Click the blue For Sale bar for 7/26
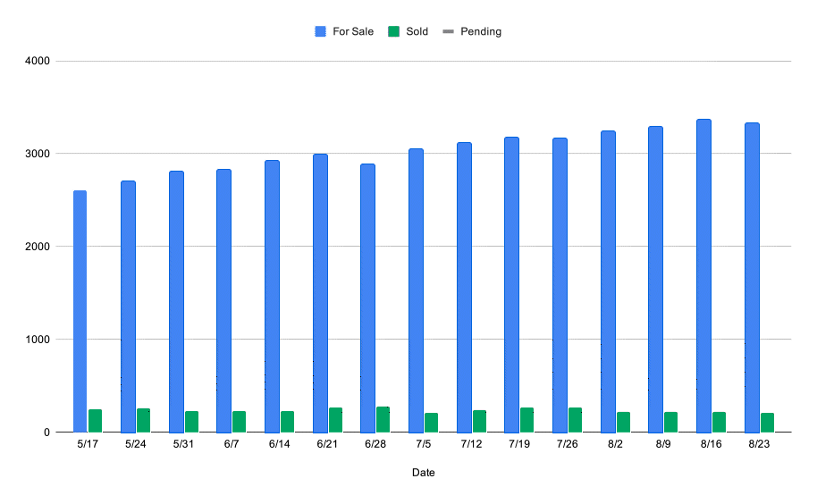This screenshot has height=504, width=817. pos(560,285)
